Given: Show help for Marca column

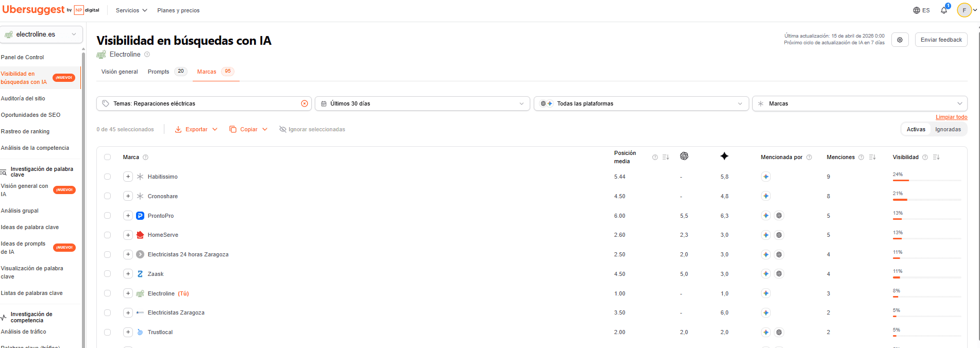Looking at the screenshot, I should tap(145, 158).
